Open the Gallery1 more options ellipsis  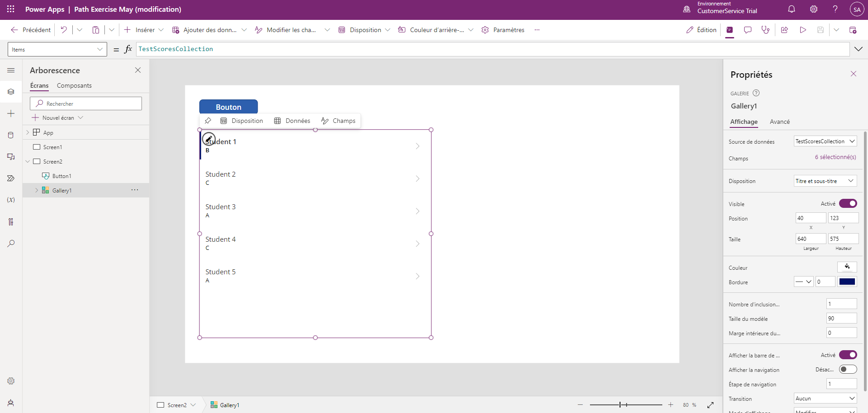(x=135, y=190)
